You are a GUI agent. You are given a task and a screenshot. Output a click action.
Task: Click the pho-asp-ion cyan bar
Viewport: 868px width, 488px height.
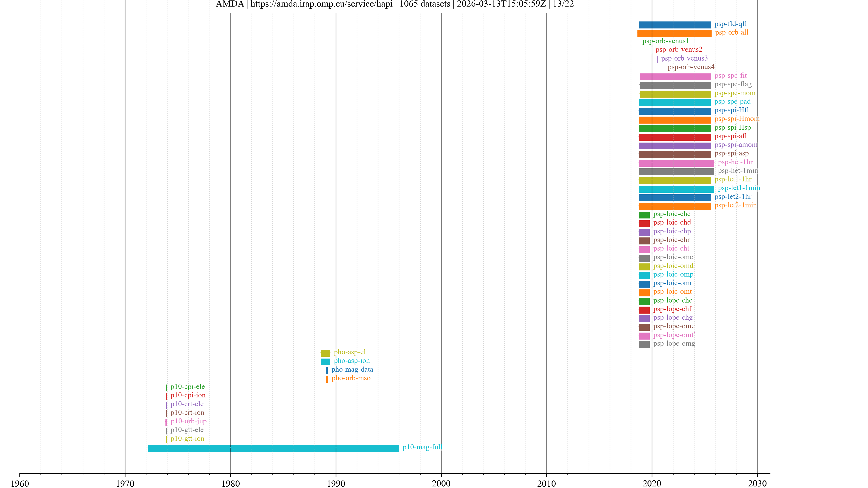(325, 362)
